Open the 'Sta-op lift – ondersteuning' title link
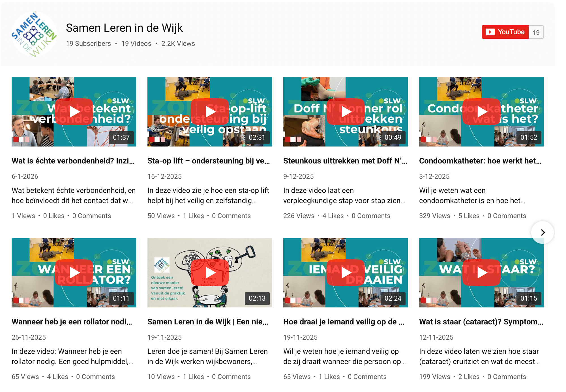The width and height of the screenshot is (566, 392). click(x=209, y=161)
